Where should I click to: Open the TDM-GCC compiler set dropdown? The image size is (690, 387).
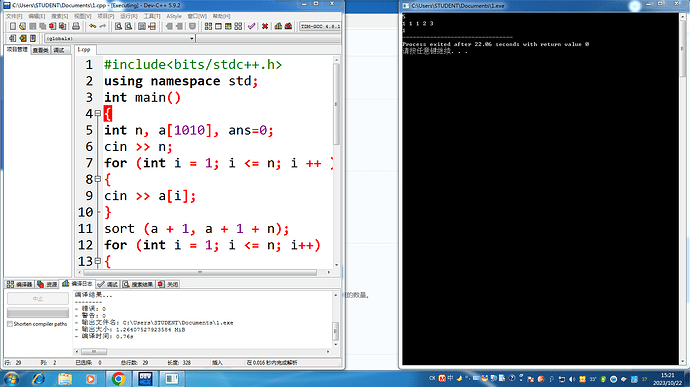click(x=320, y=26)
